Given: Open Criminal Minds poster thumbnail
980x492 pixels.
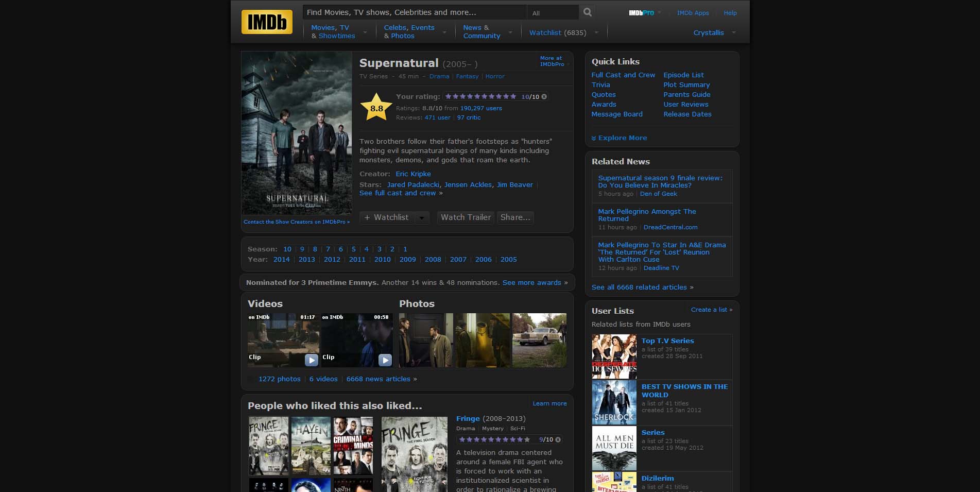Looking at the screenshot, I should (x=353, y=446).
